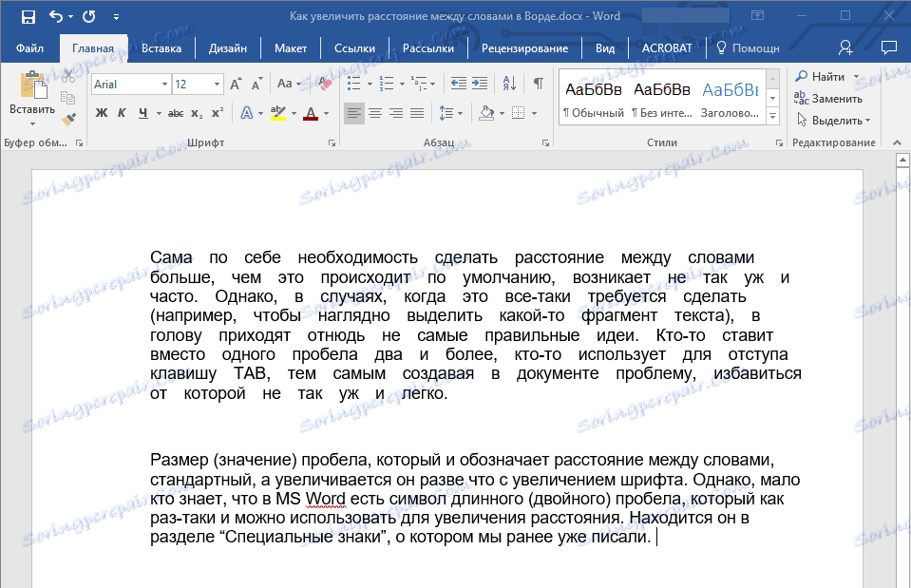Expand the line spacing options dropdown

pos(458,113)
